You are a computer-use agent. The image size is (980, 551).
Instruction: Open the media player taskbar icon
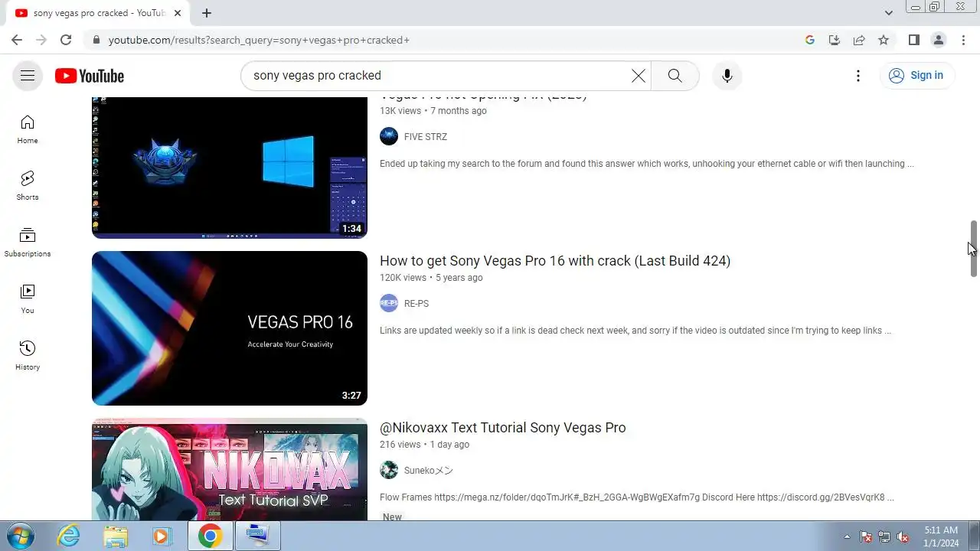click(161, 536)
